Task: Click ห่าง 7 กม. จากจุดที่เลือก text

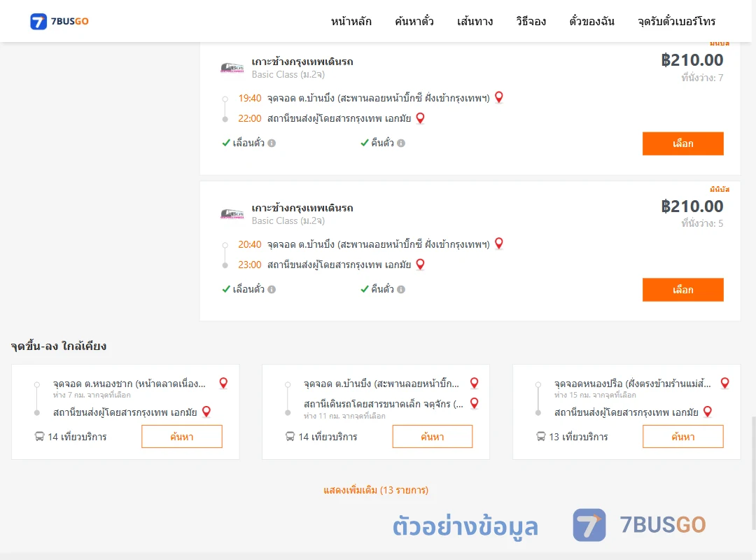Action: point(92,395)
